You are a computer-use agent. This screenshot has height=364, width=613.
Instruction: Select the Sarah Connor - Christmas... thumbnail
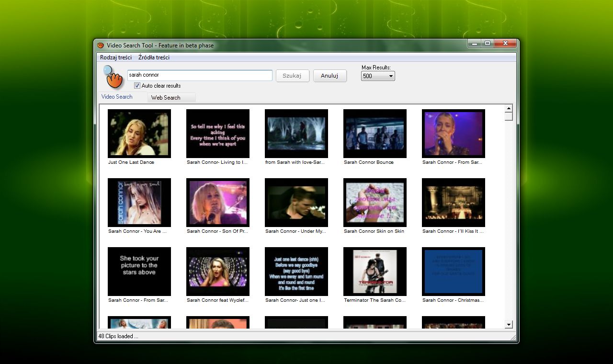[x=454, y=272]
